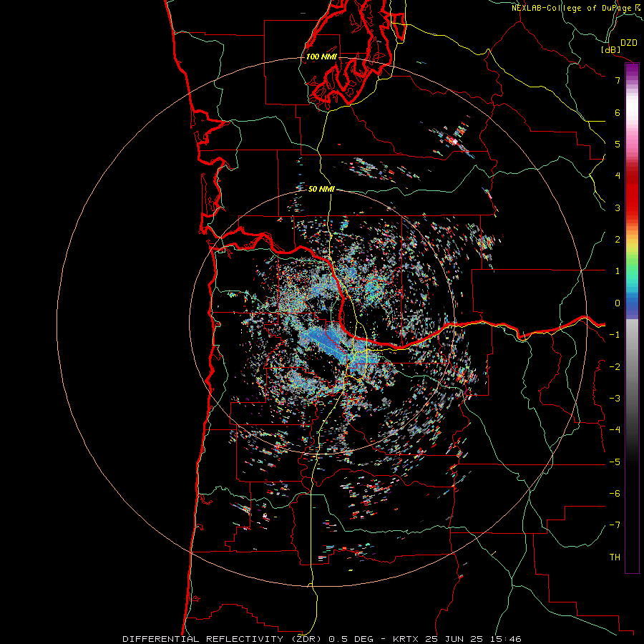Click the -4 value on color scale
This screenshot has width=644, height=644.
click(615, 430)
